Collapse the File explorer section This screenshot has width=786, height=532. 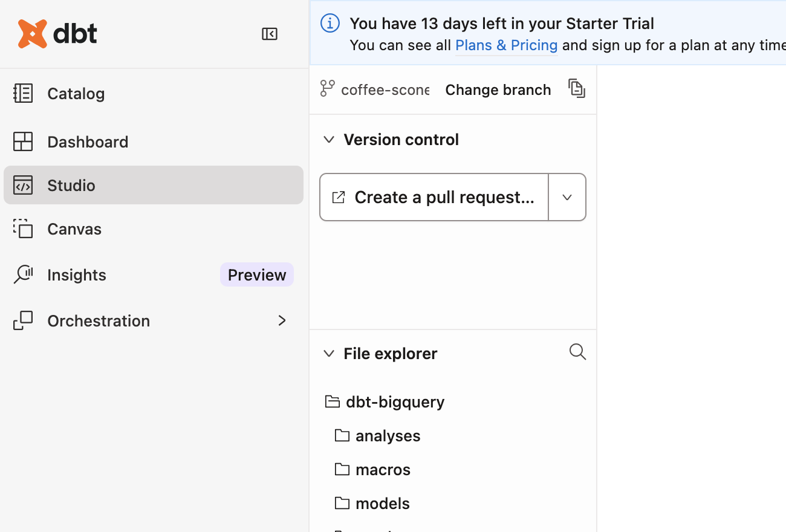click(329, 354)
